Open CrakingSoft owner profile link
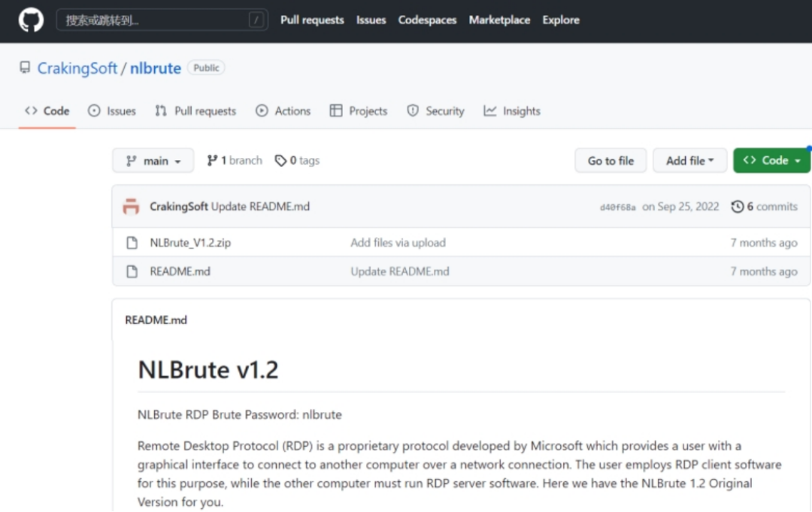The image size is (812, 512). [77, 68]
